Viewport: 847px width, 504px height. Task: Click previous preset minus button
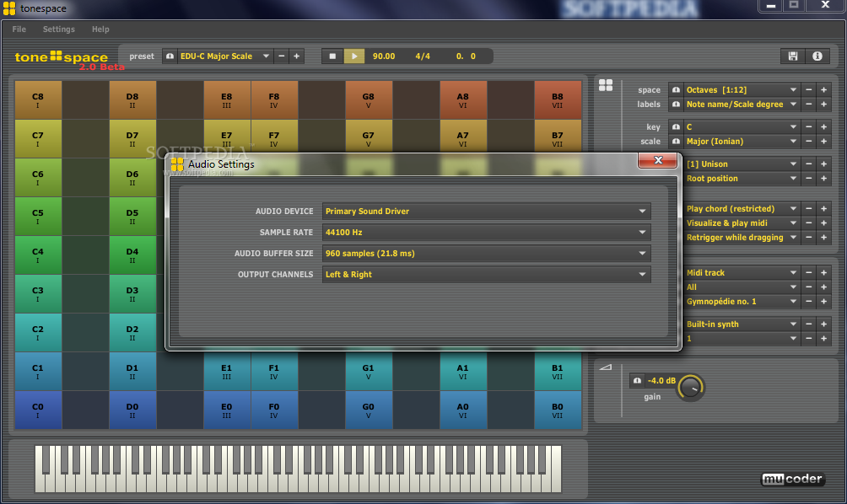[282, 56]
